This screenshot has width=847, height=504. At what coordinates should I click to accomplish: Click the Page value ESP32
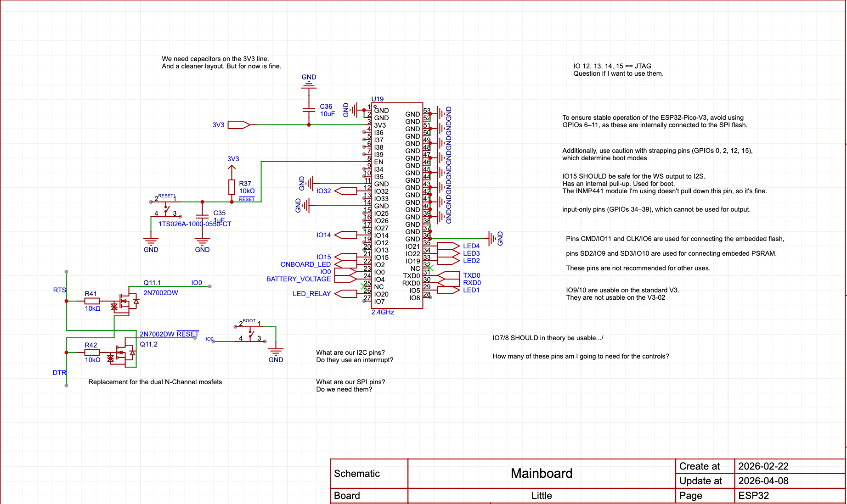[753, 496]
